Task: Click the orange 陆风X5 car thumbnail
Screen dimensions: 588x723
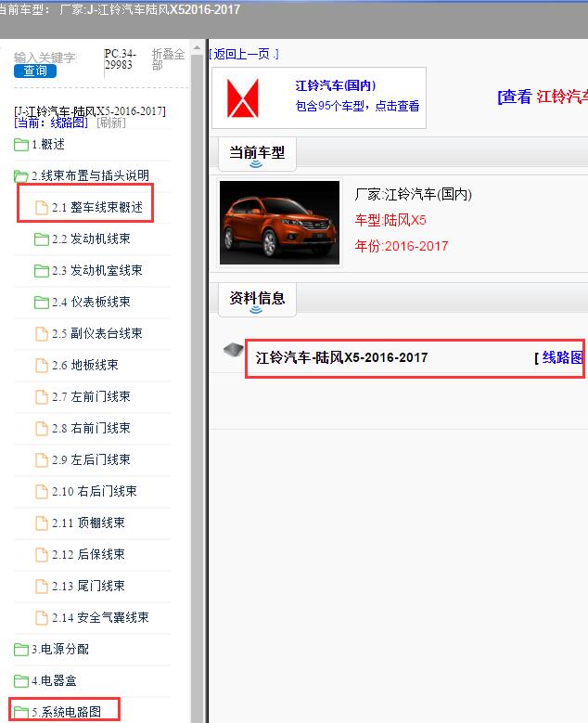Action: tap(279, 223)
